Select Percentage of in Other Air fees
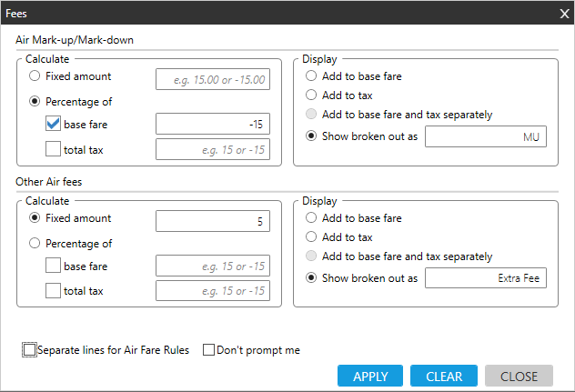Image resolution: width=575 pixels, height=392 pixels. tap(35, 244)
